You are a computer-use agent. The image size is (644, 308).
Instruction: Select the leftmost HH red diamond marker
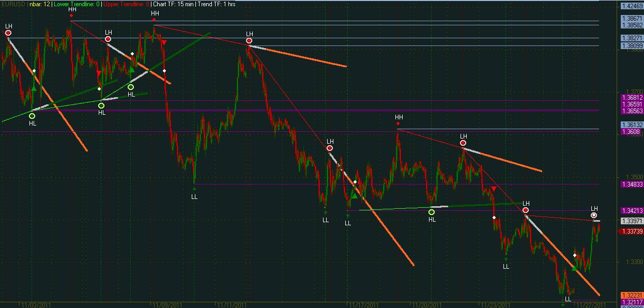pyautogui.click(x=71, y=16)
